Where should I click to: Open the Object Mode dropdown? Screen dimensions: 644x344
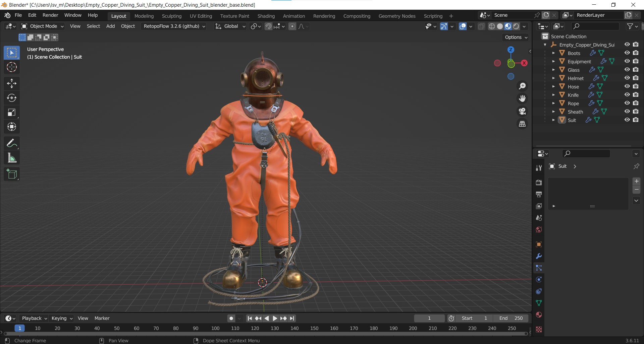click(43, 26)
